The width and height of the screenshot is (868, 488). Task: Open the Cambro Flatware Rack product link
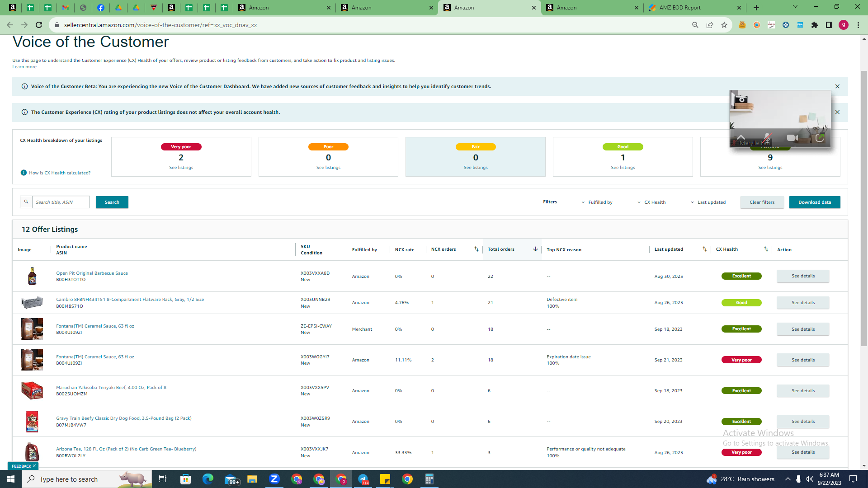pos(130,300)
